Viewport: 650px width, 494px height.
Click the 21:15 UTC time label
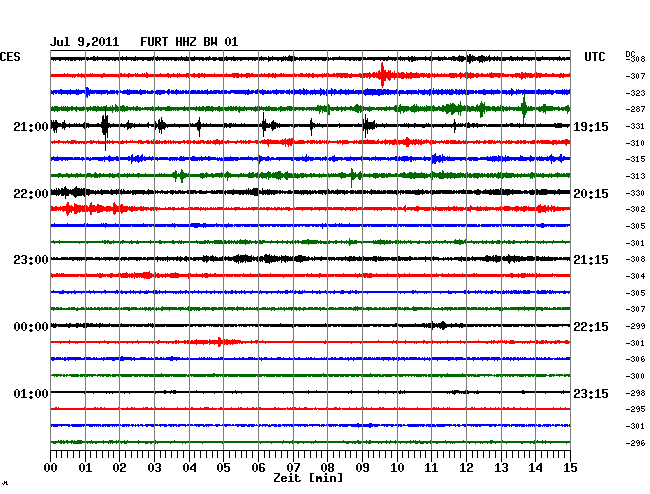click(x=591, y=260)
